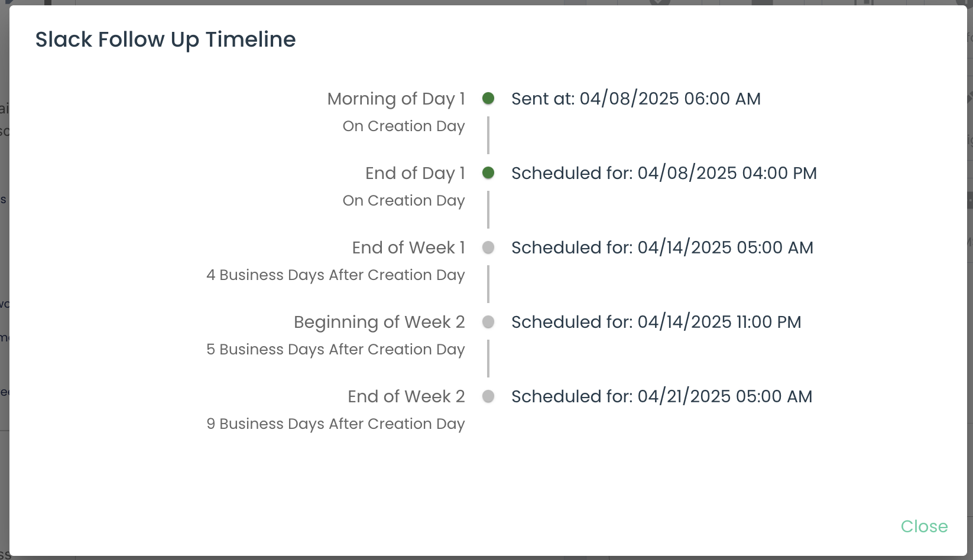Select the Slack Follow Up Timeline title
Image resolution: width=973 pixels, height=560 pixels.
[x=166, y=39]
